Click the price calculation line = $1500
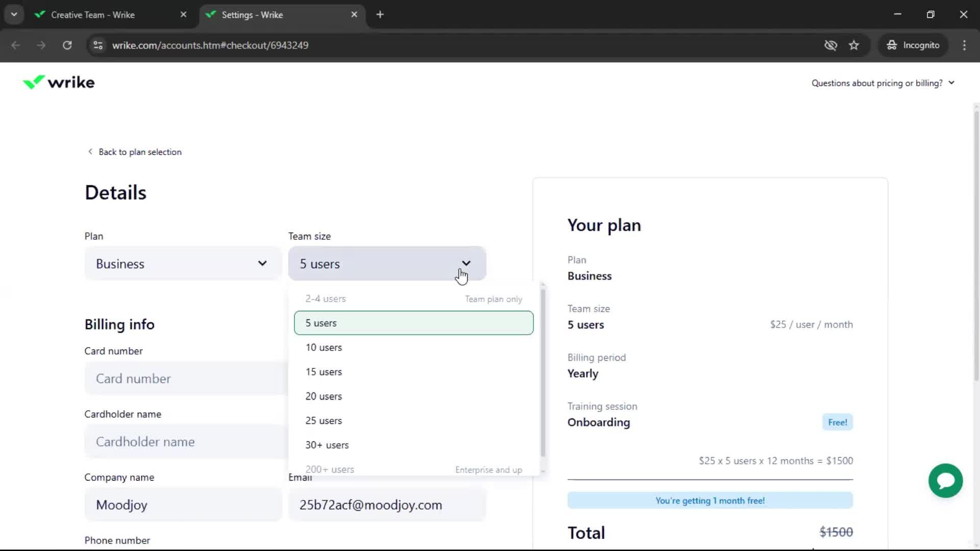 pos(776,461)
